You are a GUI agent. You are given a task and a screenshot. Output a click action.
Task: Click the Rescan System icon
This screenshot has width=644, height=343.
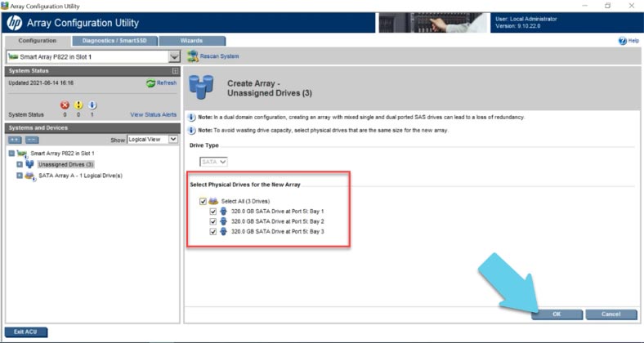point(193,56)
